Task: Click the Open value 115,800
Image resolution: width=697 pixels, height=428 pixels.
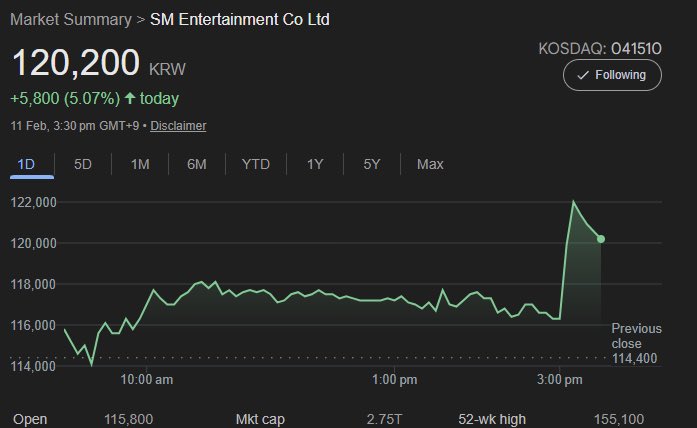Action: pos(128,419)
